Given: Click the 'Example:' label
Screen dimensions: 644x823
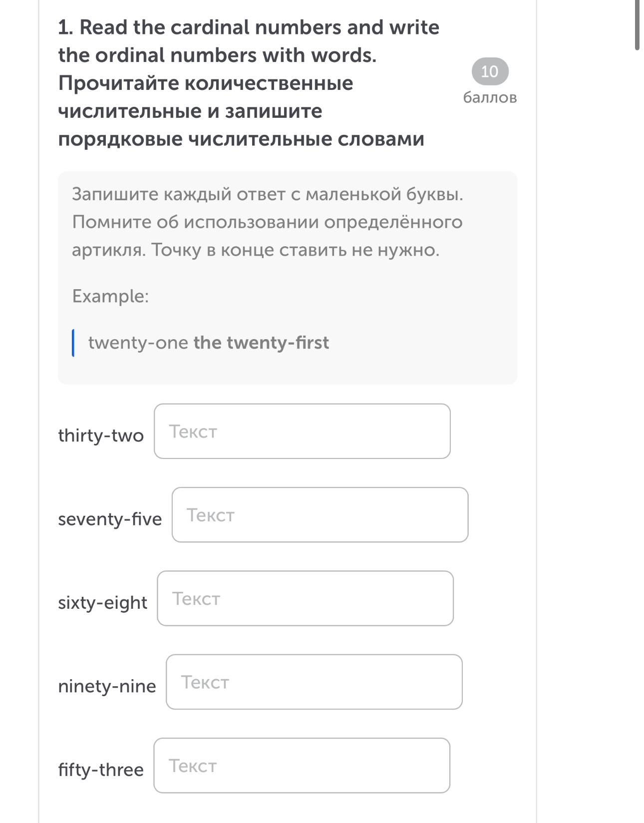Looking at the screenshot, I should point(110,296).
